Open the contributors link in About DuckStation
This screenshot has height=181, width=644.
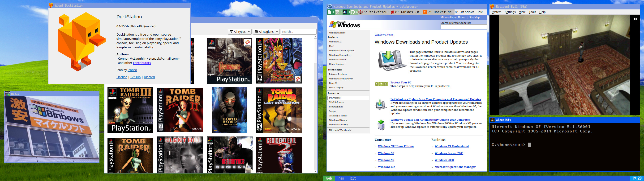tap(142, 63)
